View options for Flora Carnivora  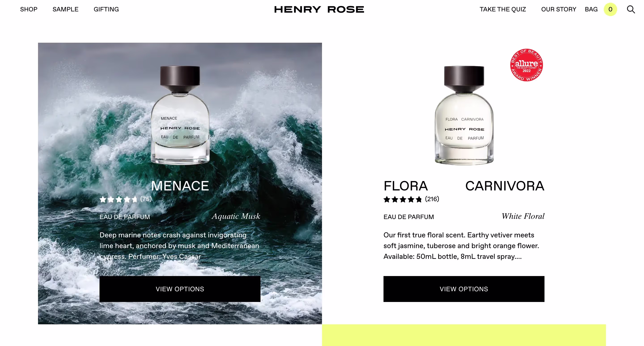(x=464, y=289)
